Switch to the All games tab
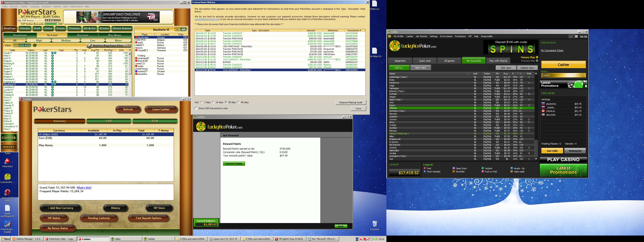Viewport: 644px width, 242px height. 449,61
